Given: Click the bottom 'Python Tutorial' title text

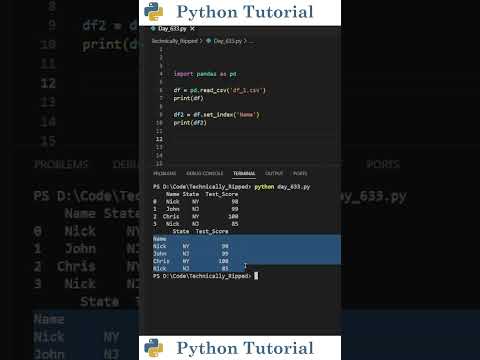Looking at the screenshot, I should coord(245,348).
